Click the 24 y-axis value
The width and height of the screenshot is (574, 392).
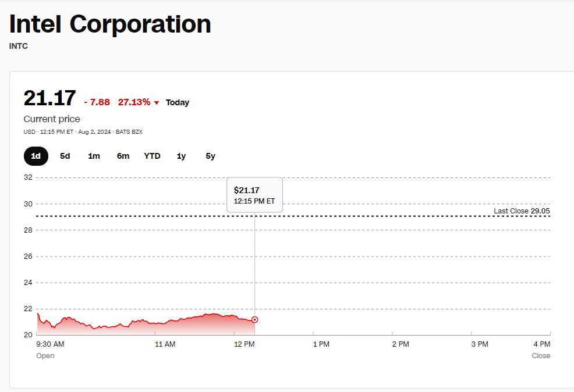pyautogui.click(x=28, y=283)
